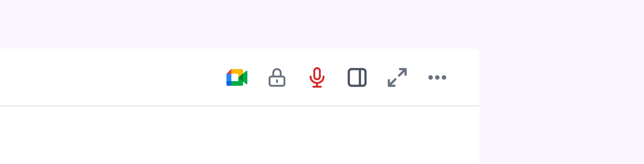
Task: Mute using the red mic button
Action: click(317, 77)
